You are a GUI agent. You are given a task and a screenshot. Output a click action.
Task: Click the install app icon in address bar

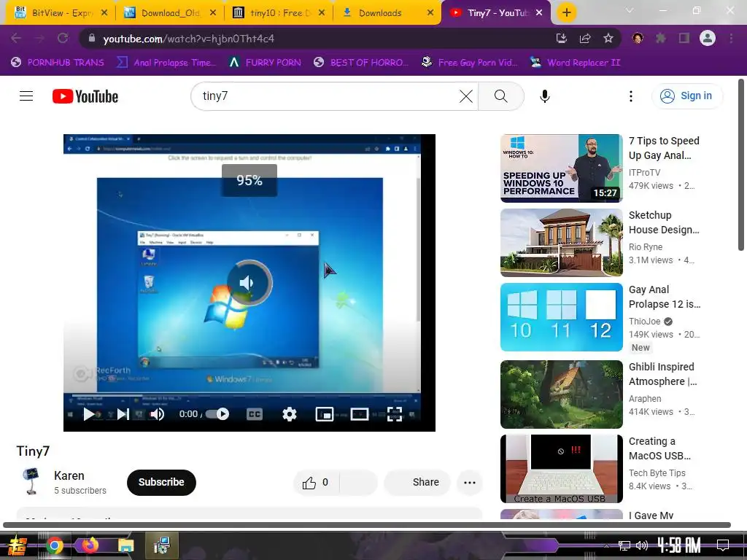point(562,38)
